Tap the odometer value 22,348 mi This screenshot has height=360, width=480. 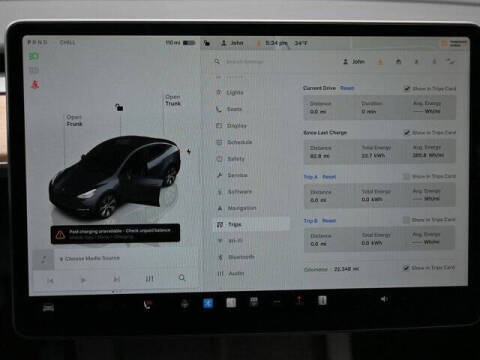[x=346, y=269]
